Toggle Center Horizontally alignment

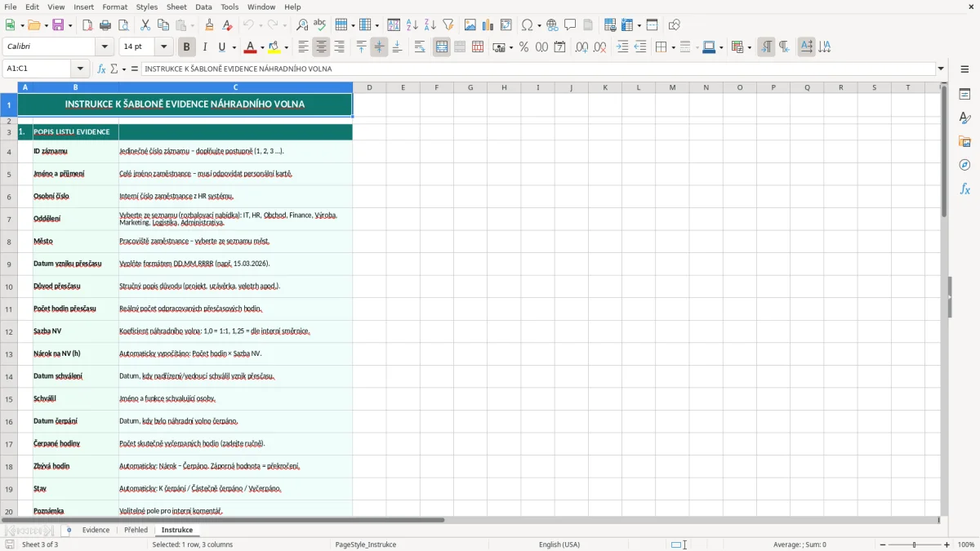(x=322, y=47)
